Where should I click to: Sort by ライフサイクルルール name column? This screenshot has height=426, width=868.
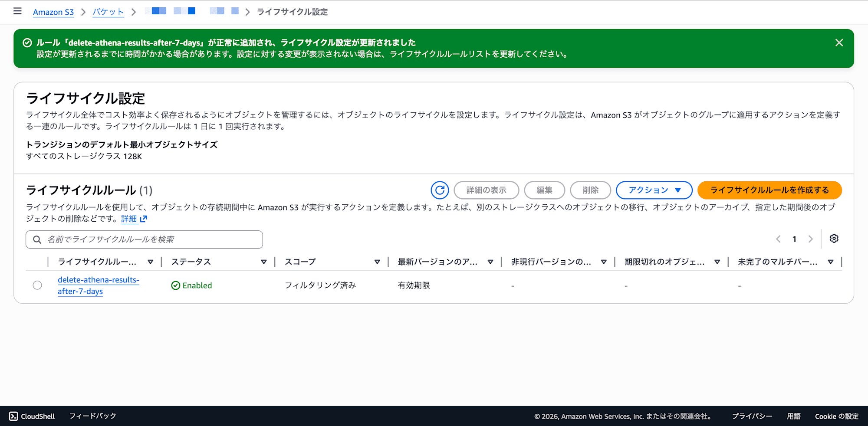[150, 262]
